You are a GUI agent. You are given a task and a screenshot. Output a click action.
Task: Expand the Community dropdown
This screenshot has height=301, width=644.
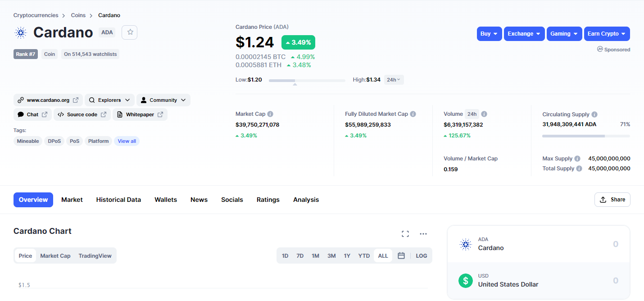coord(163,100)
